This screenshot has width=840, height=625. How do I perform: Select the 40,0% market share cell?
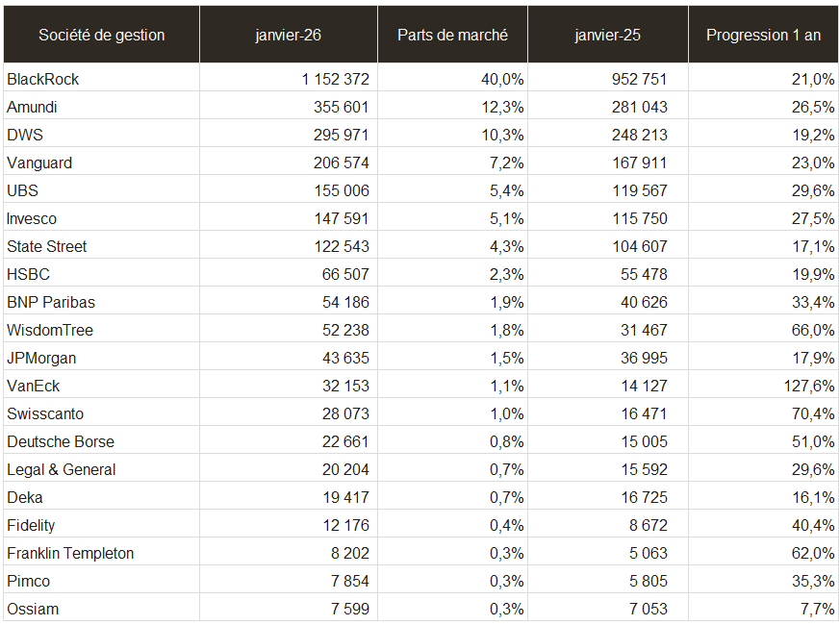[502, 79]
